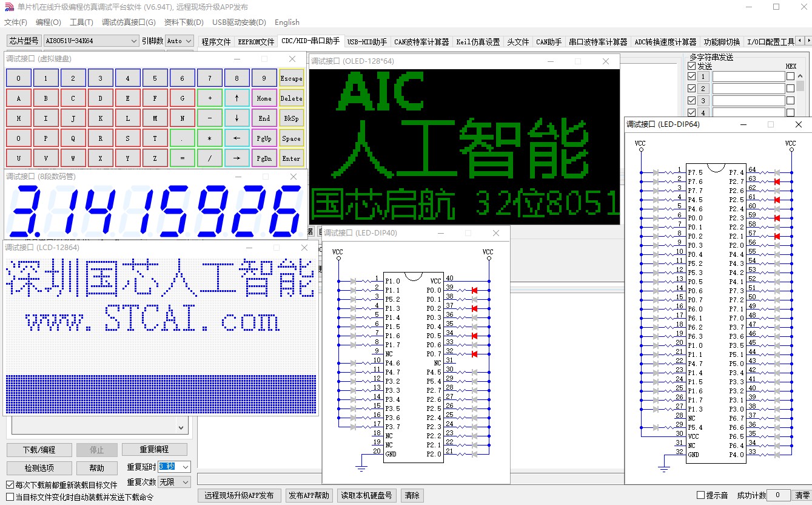Click the up arrow key on the virtual keyboard

(x=237, y=98)
